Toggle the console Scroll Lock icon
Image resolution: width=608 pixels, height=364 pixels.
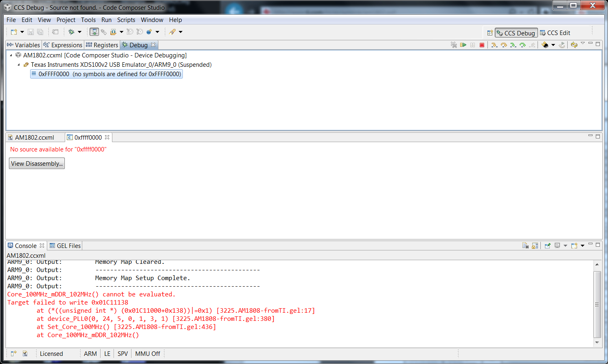[x=535, y=246]
